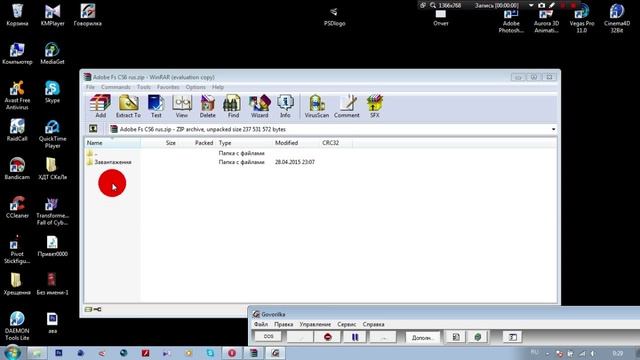Open the Правка menu in Govorilka
The image size is (640, 360).
click(x=284, y=324)
